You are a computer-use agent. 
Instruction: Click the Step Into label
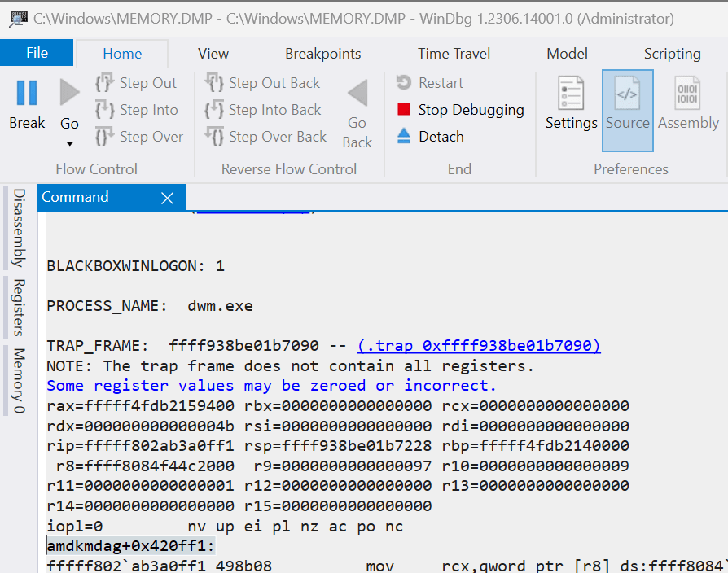coord(148,110)
